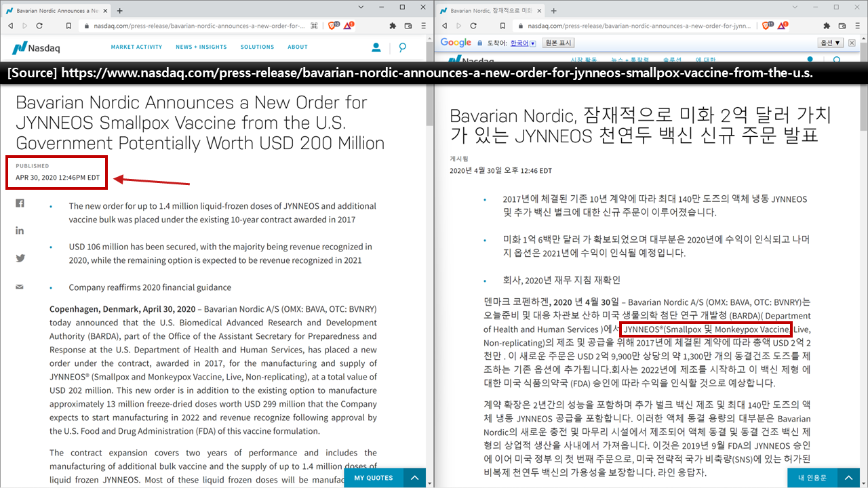868x488 pixels.
Task: Reload the page in the right browser window
Action: click(x=473, y=26)
